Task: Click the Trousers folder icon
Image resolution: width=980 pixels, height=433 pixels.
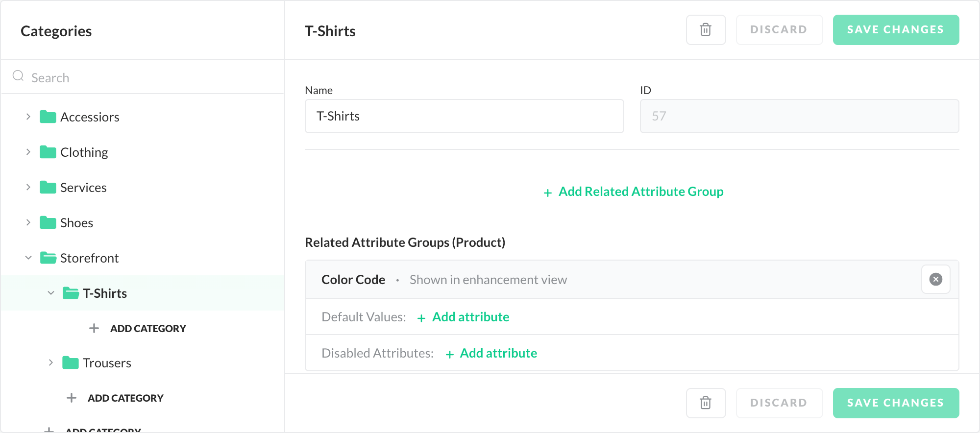Action: coord(71,363)
